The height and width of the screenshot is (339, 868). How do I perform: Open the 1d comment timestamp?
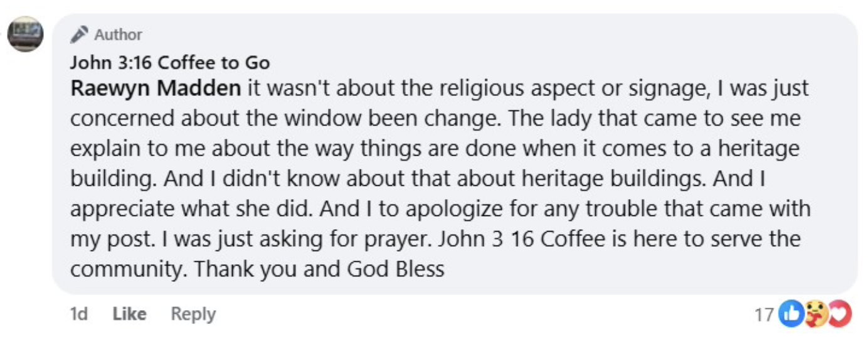click(78, 313)
